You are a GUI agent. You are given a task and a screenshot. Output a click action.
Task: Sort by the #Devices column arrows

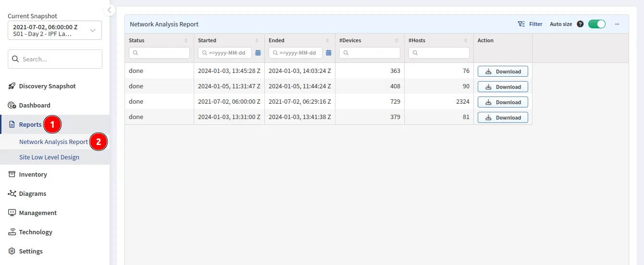[x=396, y=41]
